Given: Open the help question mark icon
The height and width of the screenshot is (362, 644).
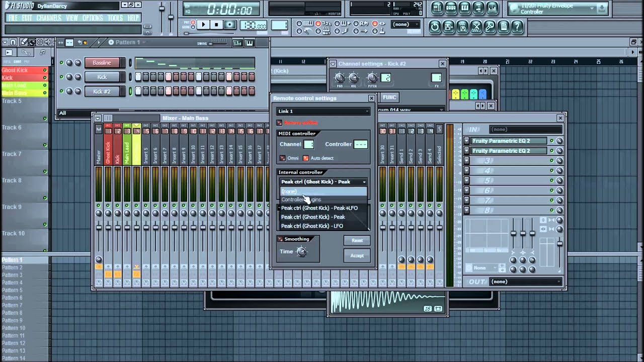Looking at the screenshot, I should pos(517,27).
